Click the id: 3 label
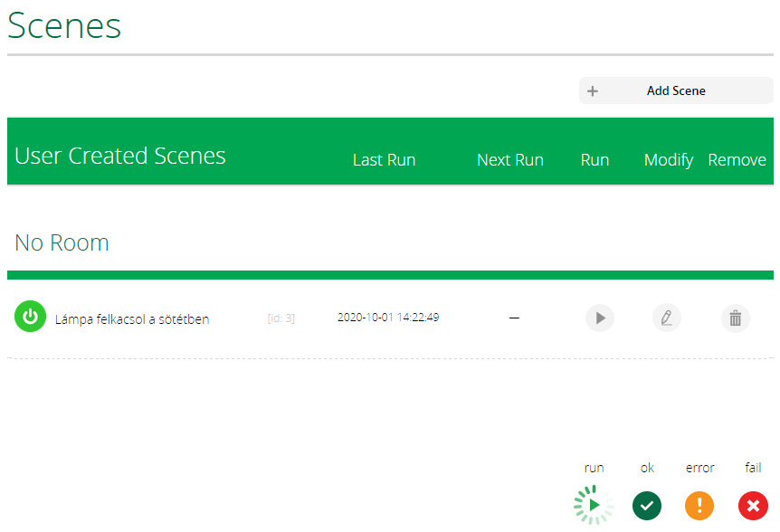Screen dimensions: 780x532 coord(281,318)
